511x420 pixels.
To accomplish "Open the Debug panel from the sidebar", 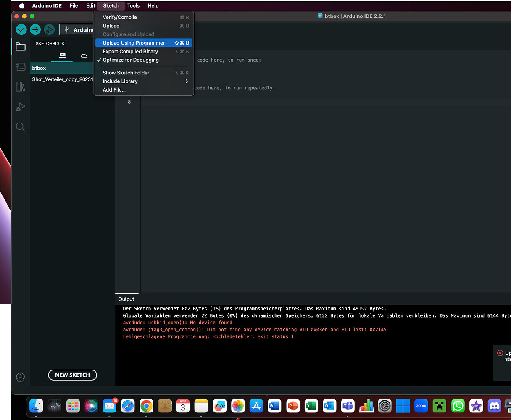I will (x=21, y=107).
